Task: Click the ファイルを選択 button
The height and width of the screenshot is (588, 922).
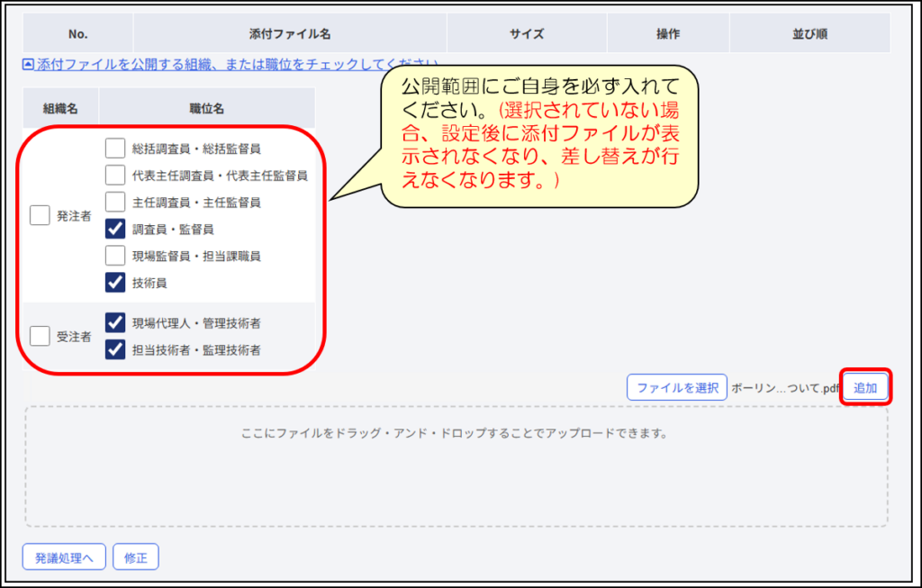Action: (x=677, y=387)
